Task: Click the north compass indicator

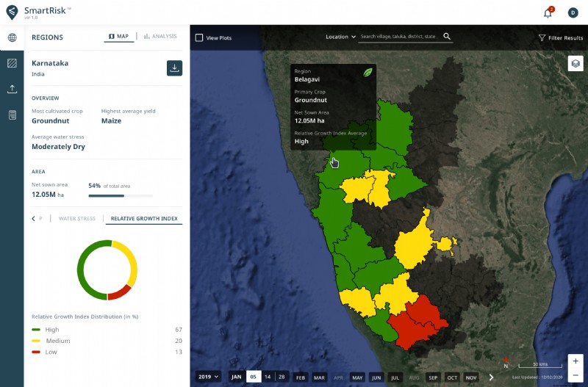Action: click(x=506, y=363)
